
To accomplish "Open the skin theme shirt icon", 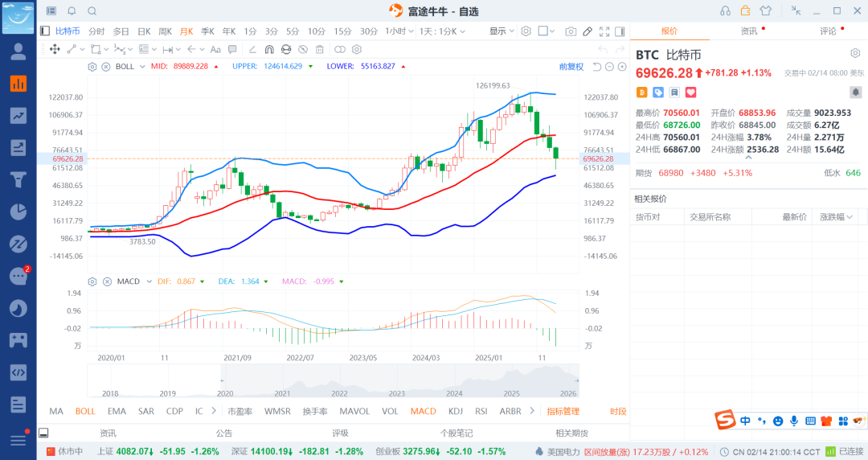I will coord(764,11).
